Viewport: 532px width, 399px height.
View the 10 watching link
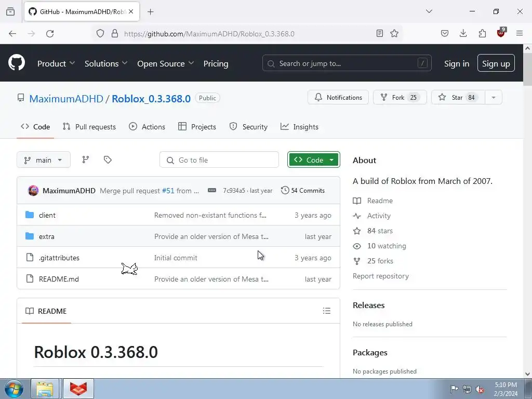pos(380,246)
